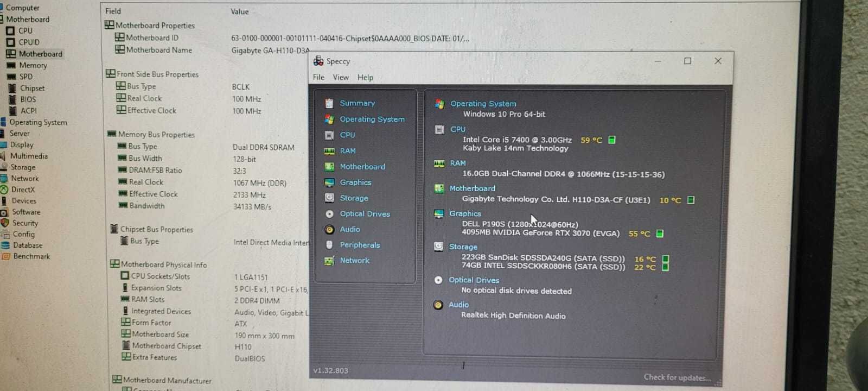Viewport: 868px width, 391px height.
Task: Click the CPU temperature indicator icon at 59 °C
Action: 612,140
